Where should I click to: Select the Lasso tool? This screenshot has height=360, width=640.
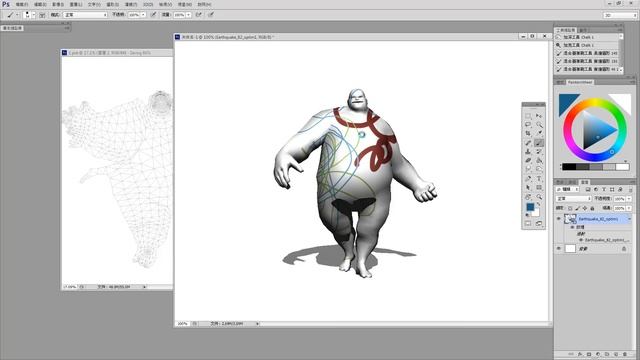point(528,124)
